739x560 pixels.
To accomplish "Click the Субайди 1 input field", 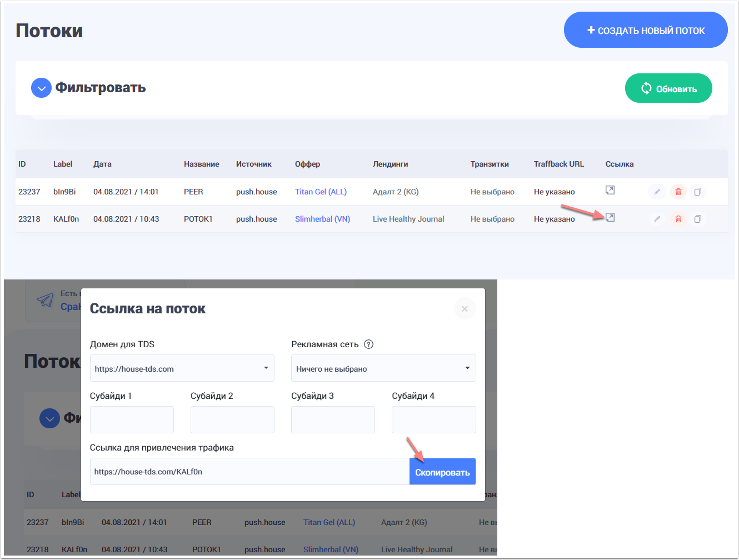I will point(132,419).
